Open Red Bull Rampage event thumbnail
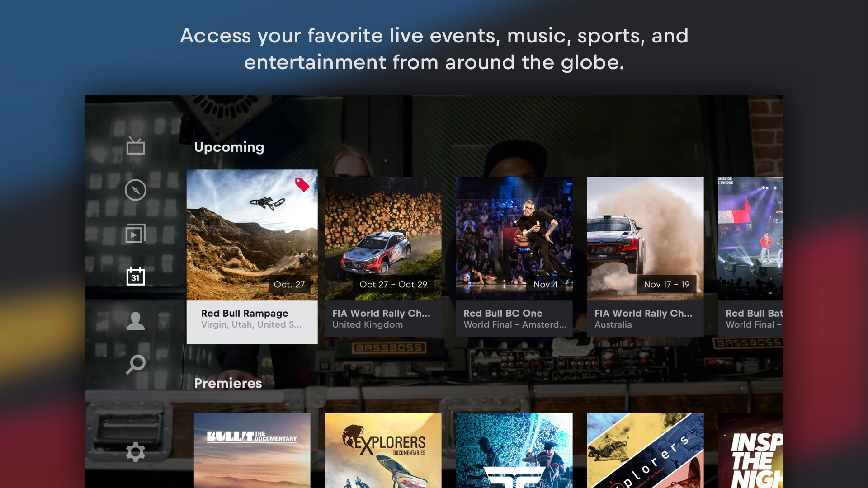 tap(252, 235)
